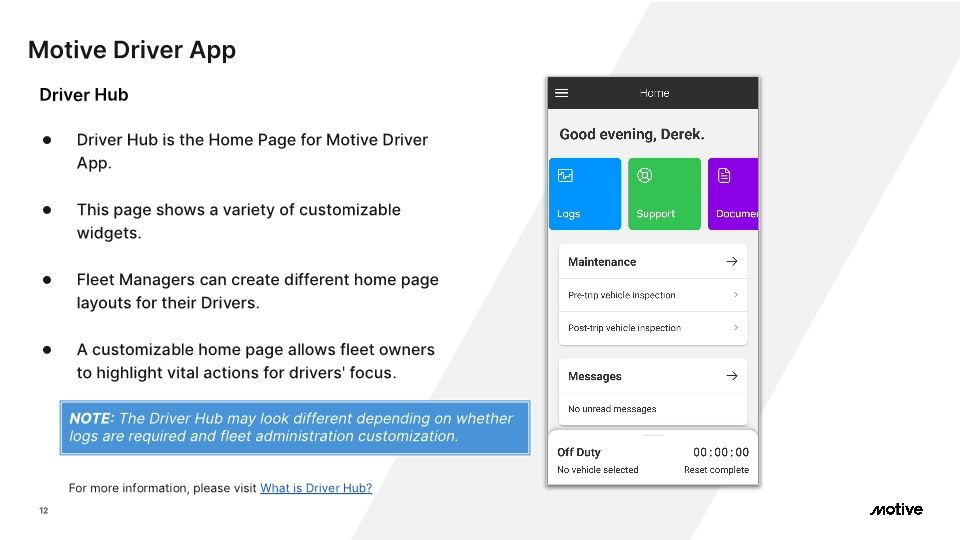Viewport: 960px width, 540px height.
Task: Click the Reset complete text
Action: point(716,470)
